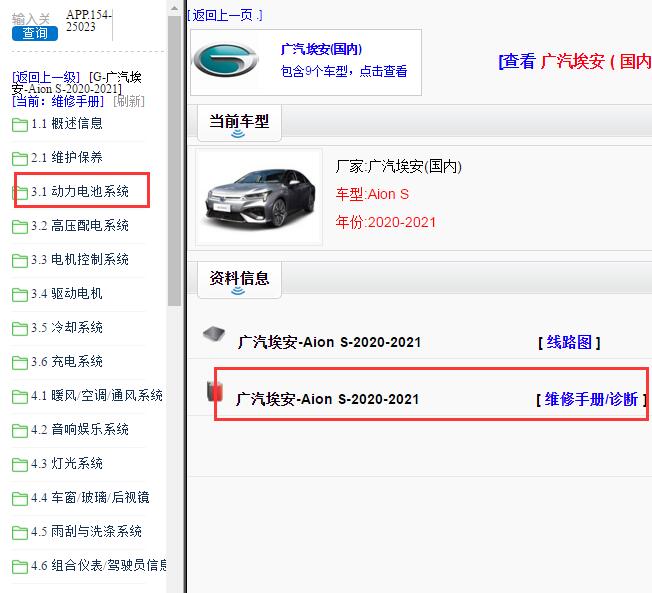The height and width of the screenshot is (593, 652).
Task: Click the 3.2 高压配电系统 folder icon
Action: click(20, 227)
